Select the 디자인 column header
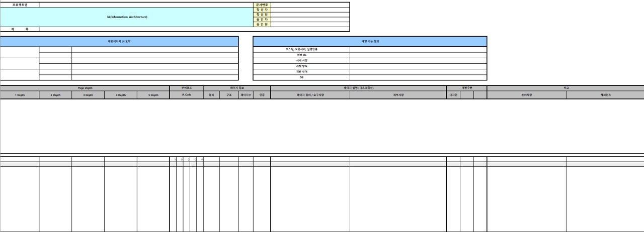Image resolution: width=644 pixels, height=232 pixels. point(453,94)
